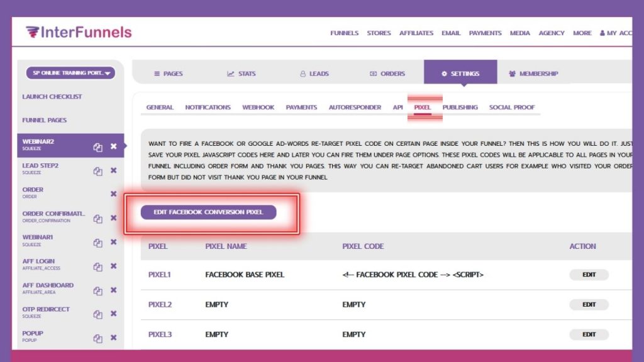Delete the AFF LOGIN page
The image size is (644, 362).
(114, 266)
